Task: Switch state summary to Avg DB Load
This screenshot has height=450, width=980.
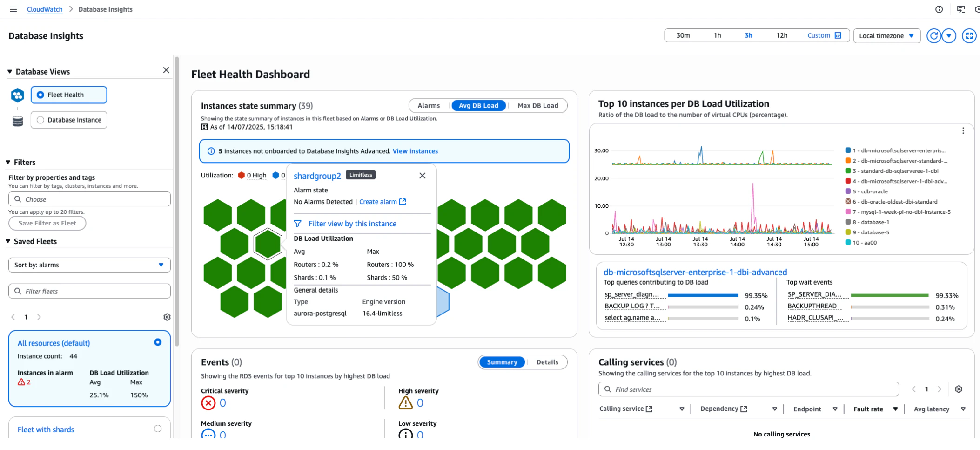Action: (x=479, y=106)
